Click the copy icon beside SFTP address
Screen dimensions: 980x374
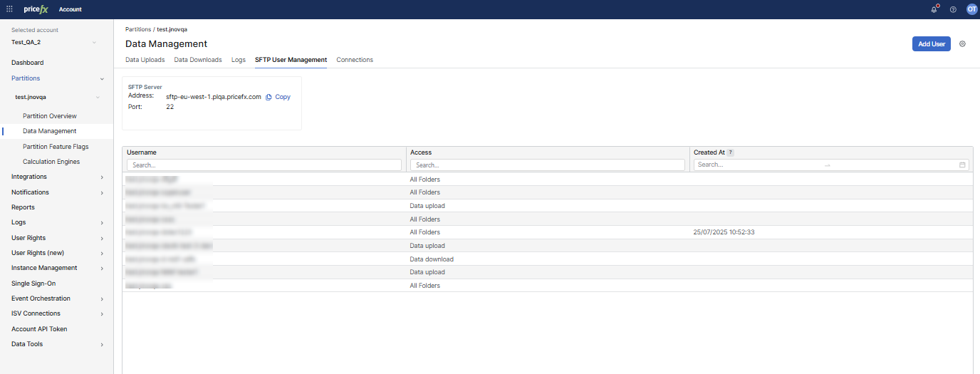269,97
